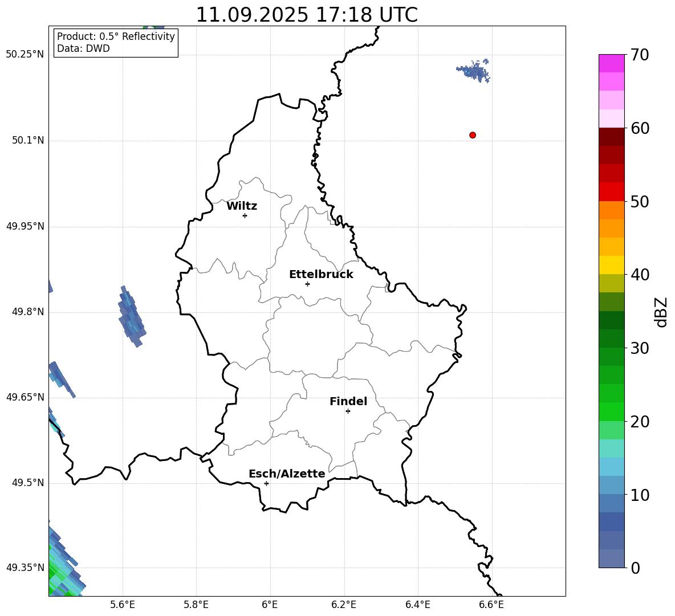Click the blue radar echo northeast of Luxembourg
Screen dimensions: 675x616
coord(474,71)
